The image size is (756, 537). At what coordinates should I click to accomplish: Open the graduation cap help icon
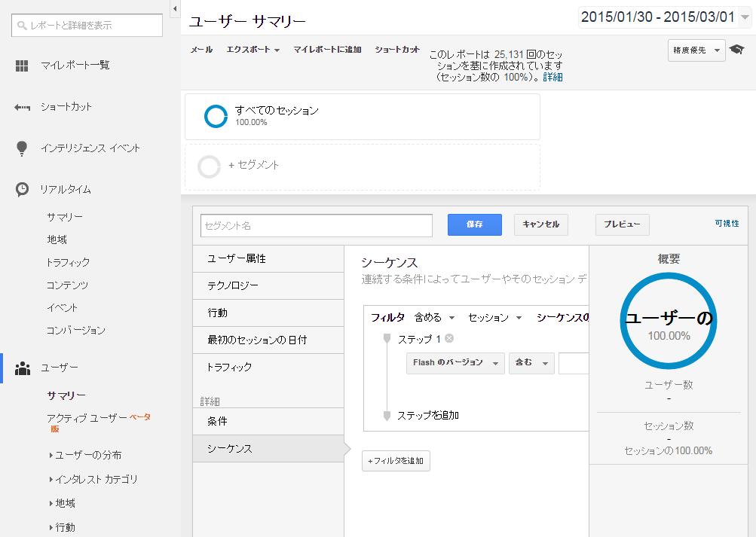pyautogui.click(x=736, y=49)
